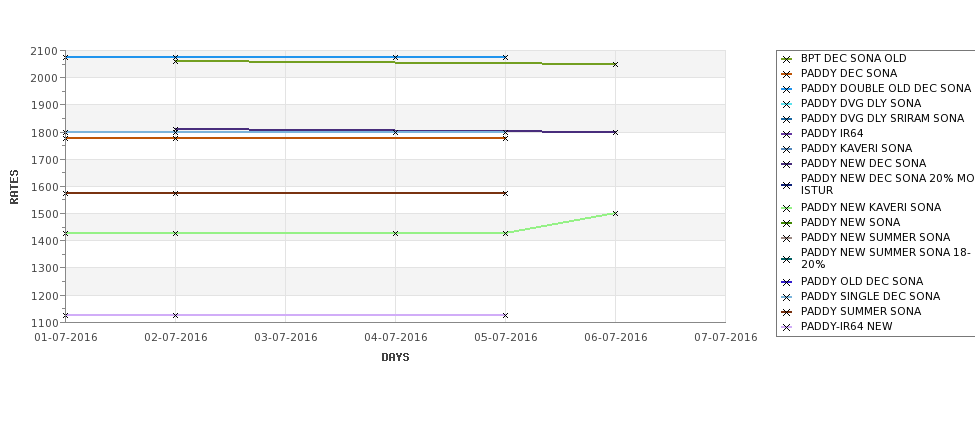Click the PADDY SUMMER SONA legend marker

tap(787, 312)
